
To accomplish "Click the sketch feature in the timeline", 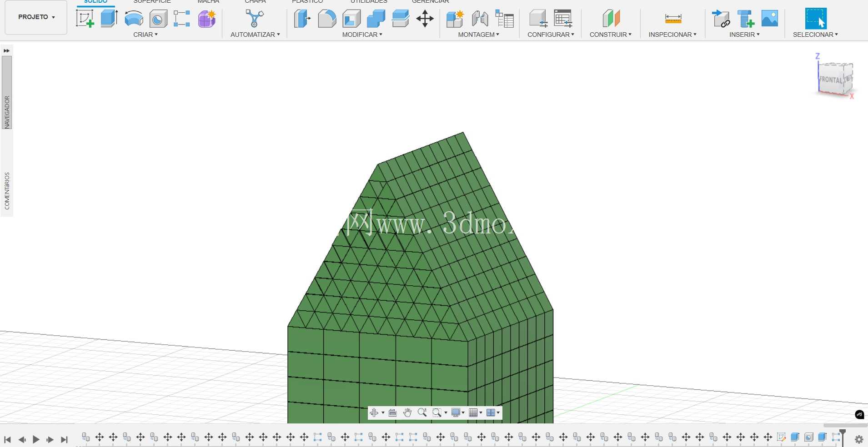I will click(x=781, y=437).
